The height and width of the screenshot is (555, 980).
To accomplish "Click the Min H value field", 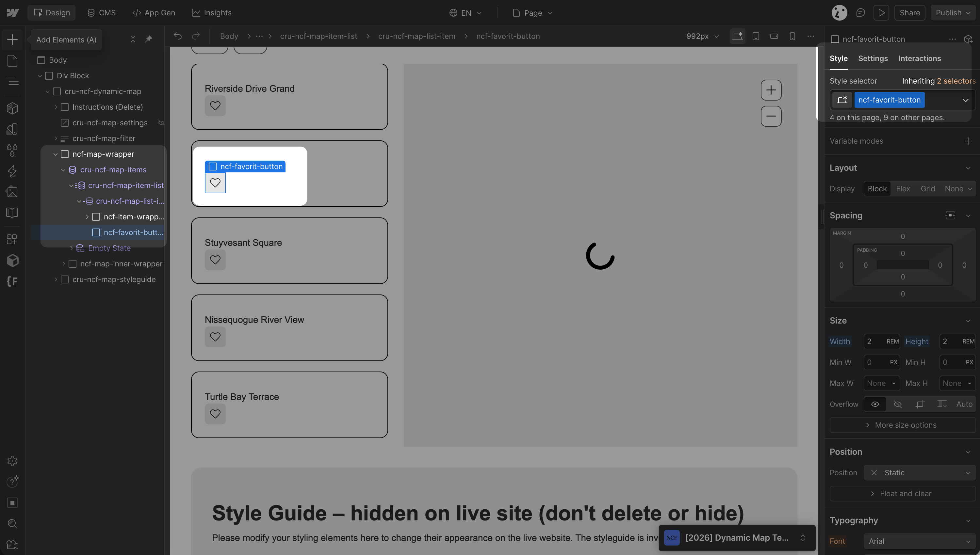I will [957, 362].
